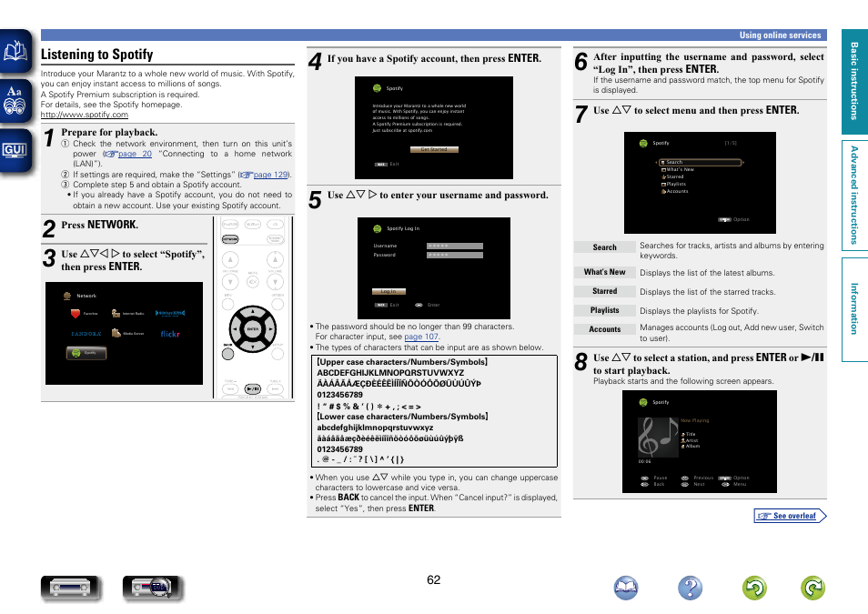Click the Spotify Log In screen image
This screenshot has width=868, height=614.
pyautogui.click(x=434, y=268)
